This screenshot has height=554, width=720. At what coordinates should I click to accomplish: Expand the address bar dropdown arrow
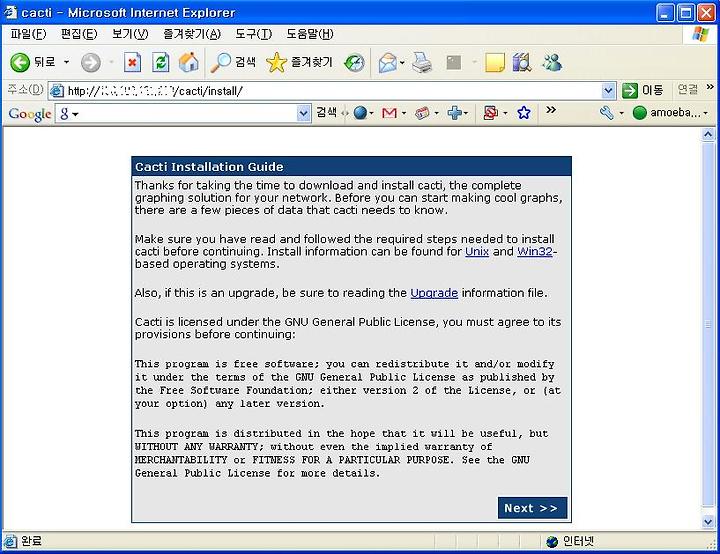[x=608, y=91]
